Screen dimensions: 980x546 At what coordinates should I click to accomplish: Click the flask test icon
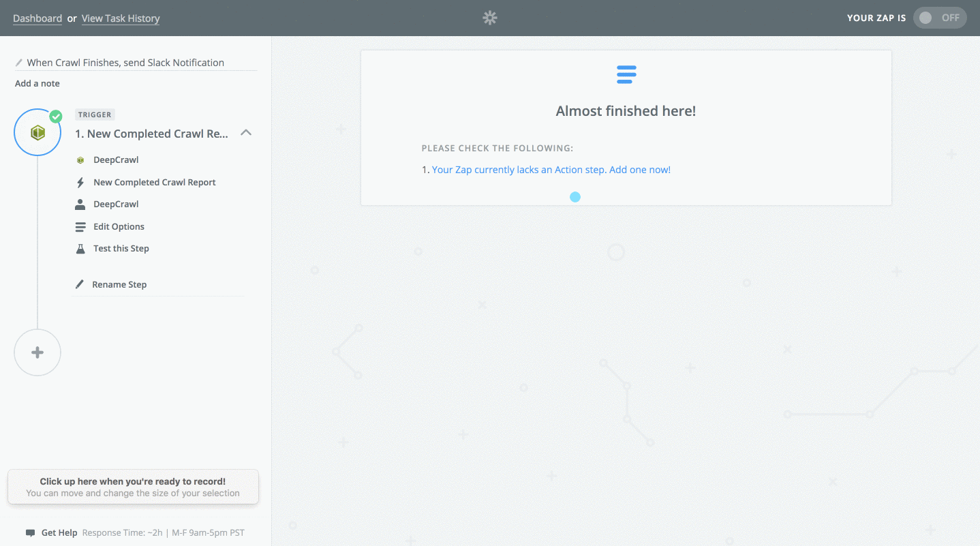(80, 249)
